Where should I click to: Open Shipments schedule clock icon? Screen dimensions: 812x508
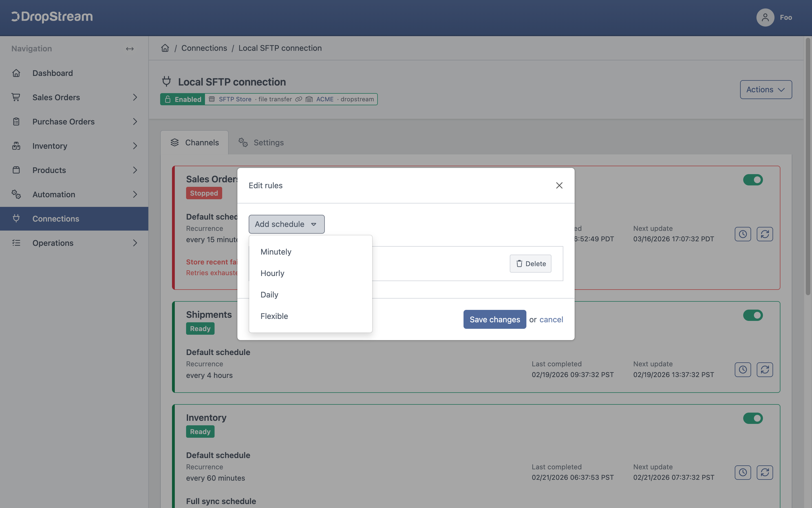743,370
